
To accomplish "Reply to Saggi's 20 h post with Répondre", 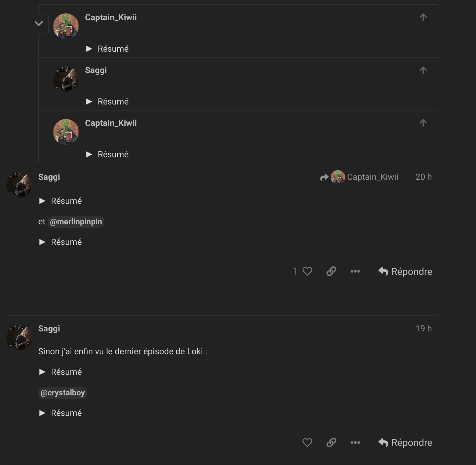I will click(405, 271).
